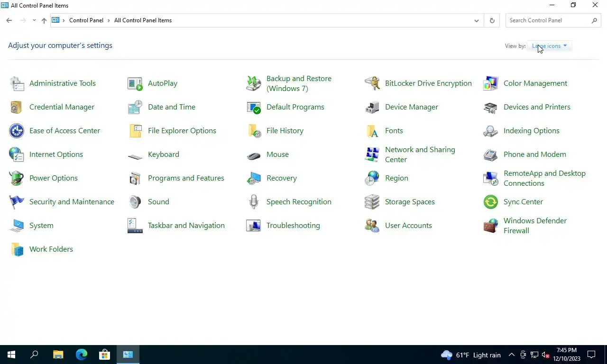Open the Administrative Tools icon
The width and height of the screenshot is (607, 364).
[17, 83]
